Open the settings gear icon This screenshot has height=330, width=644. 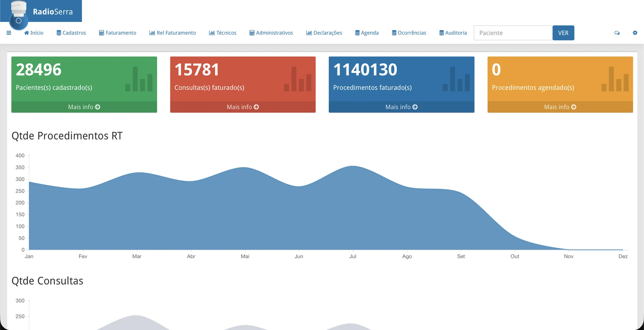point(635,33)
